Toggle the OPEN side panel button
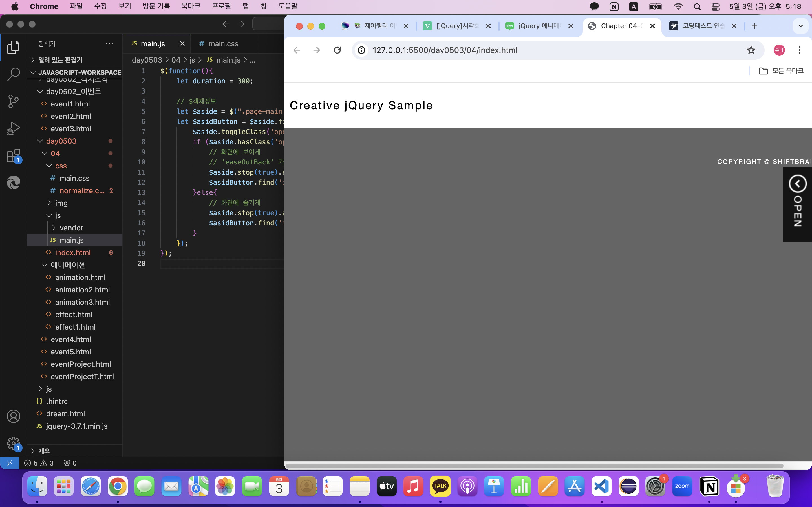Screen dimensions: 812x507 797,204
